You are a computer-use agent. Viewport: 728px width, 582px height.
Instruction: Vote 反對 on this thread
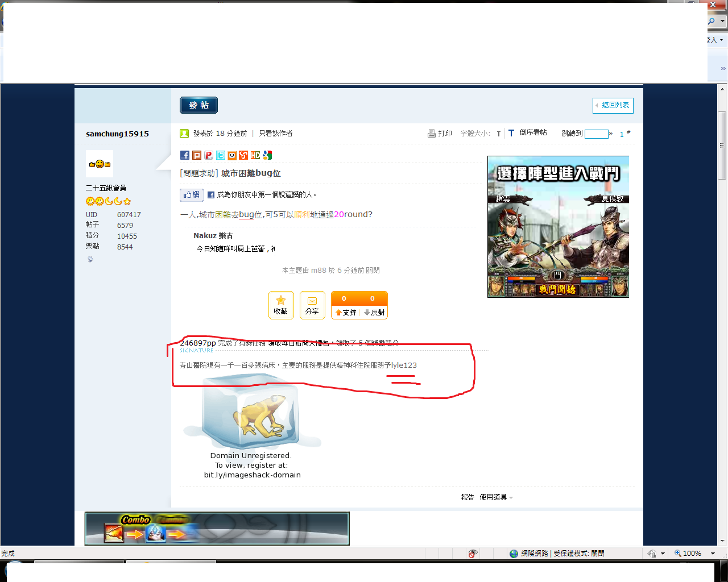[x=374, y=313]
